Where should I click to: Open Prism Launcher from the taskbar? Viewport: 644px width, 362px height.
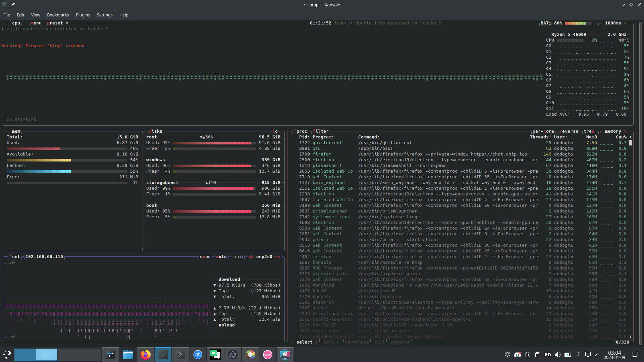pos(250,354)
